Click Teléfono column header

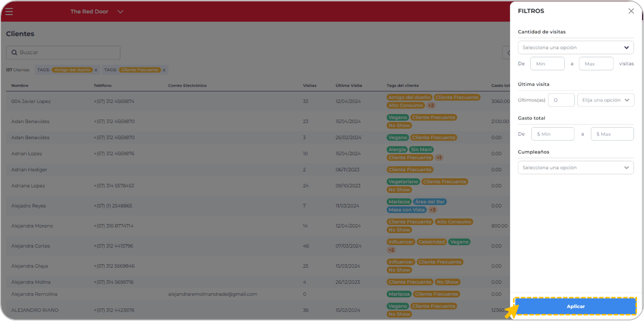[x=102, y=85]
